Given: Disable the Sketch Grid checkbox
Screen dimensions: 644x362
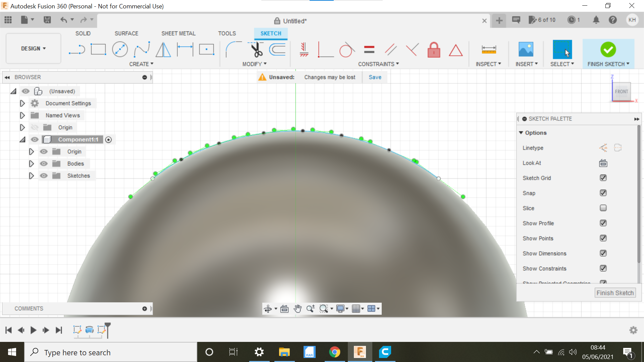Looking at the screenshot, I should click(x=603, y=178).
